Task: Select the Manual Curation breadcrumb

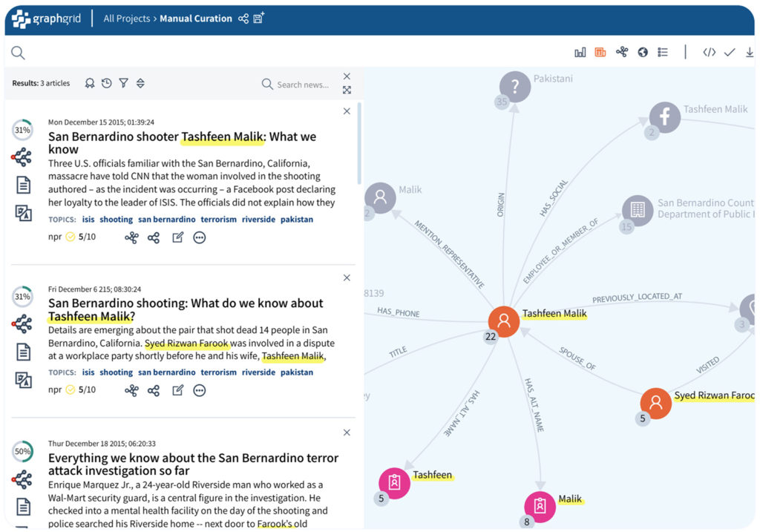Action: pos(196,19)
